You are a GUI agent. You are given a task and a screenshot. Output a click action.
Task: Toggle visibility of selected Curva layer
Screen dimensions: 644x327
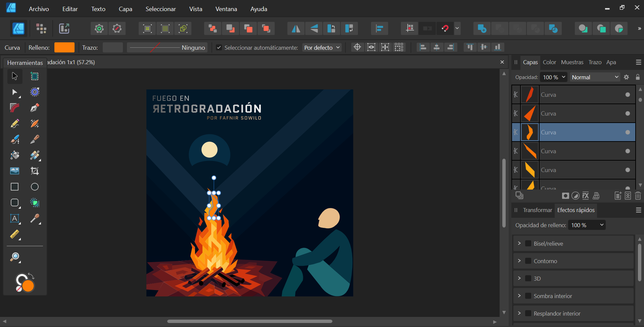tap(628, 132)
